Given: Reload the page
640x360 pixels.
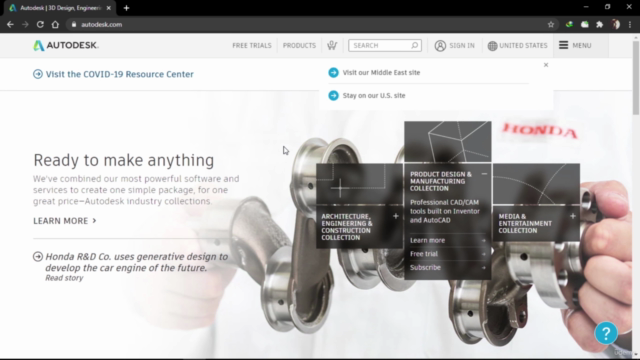Looking at the screenshot, I should coord(40,24).
